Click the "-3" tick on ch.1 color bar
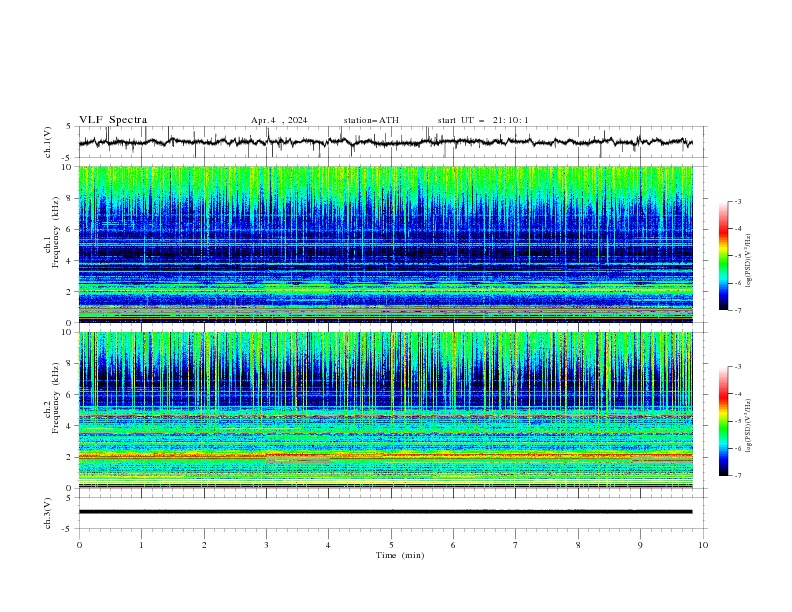792x612 pixels. 737,201
